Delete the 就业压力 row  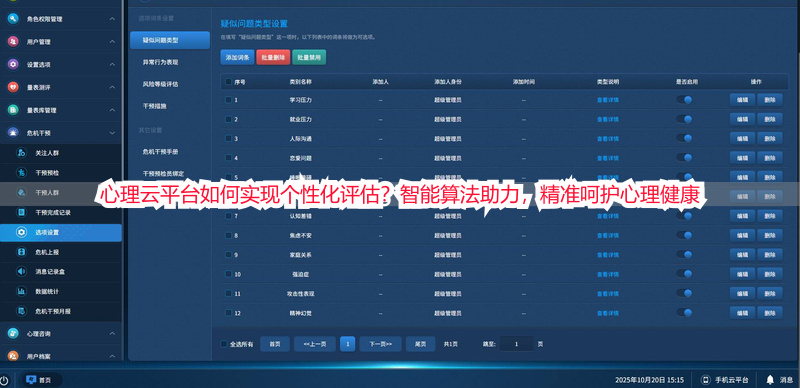(x=770, y=119)
